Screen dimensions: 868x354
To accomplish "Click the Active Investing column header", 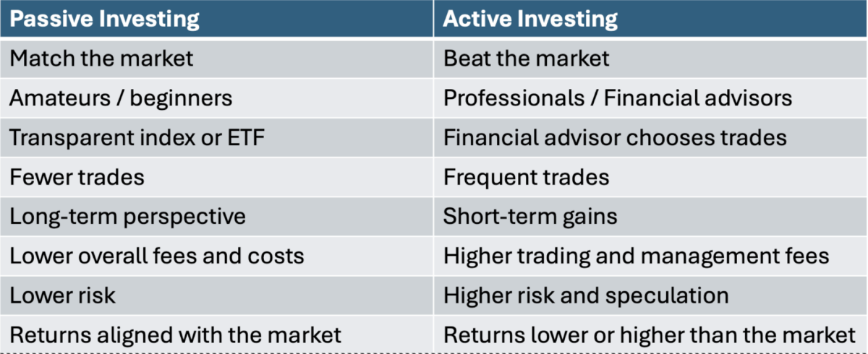I will pos(651,19).
